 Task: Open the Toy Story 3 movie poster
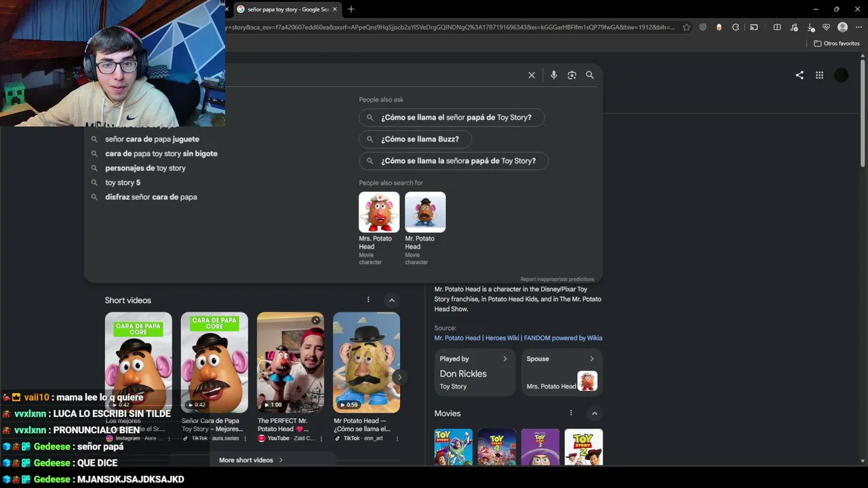(540, 447)
